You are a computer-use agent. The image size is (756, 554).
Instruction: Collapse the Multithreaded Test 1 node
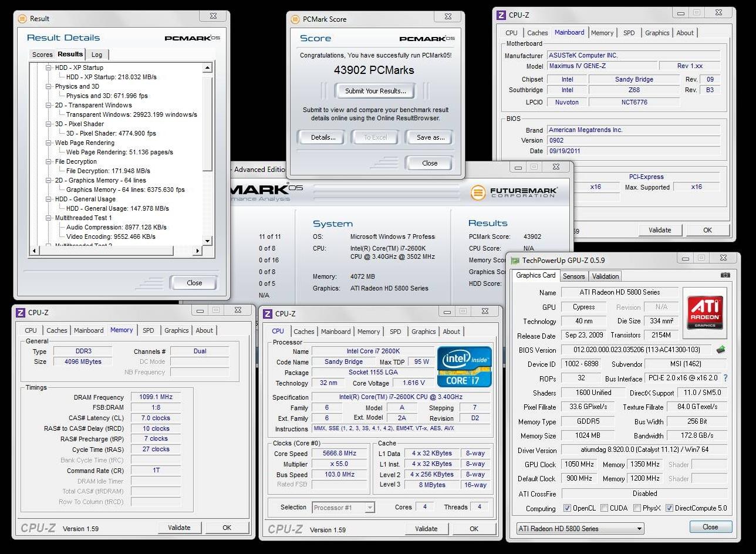[49, 218]
